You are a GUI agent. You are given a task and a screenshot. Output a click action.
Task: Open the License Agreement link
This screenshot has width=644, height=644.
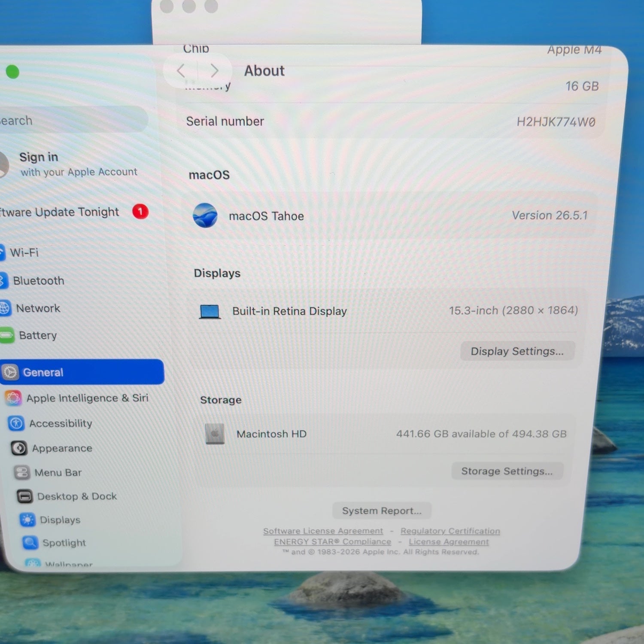tap(449, 542)
